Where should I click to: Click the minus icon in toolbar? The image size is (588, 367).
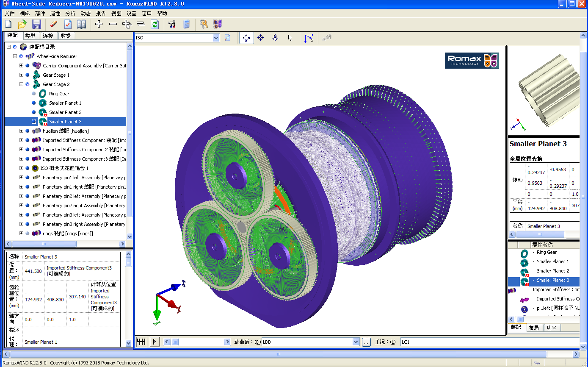113,24
